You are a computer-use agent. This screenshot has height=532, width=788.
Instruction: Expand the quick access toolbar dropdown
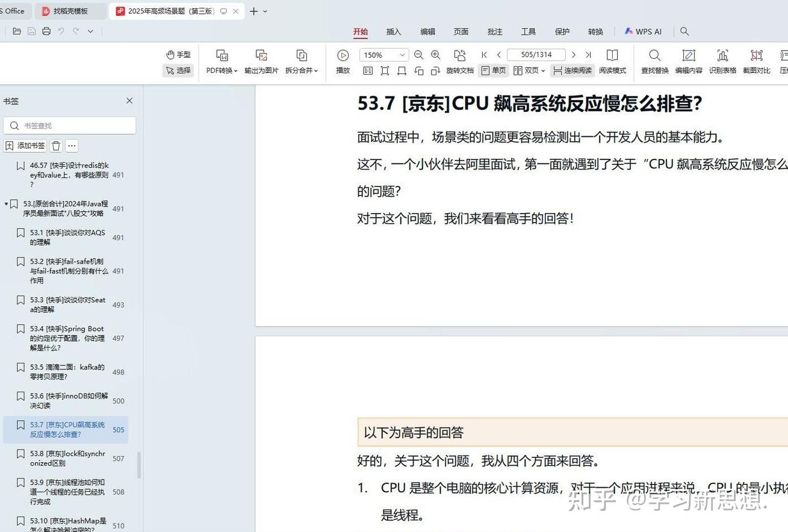click(x=90, y=31)
